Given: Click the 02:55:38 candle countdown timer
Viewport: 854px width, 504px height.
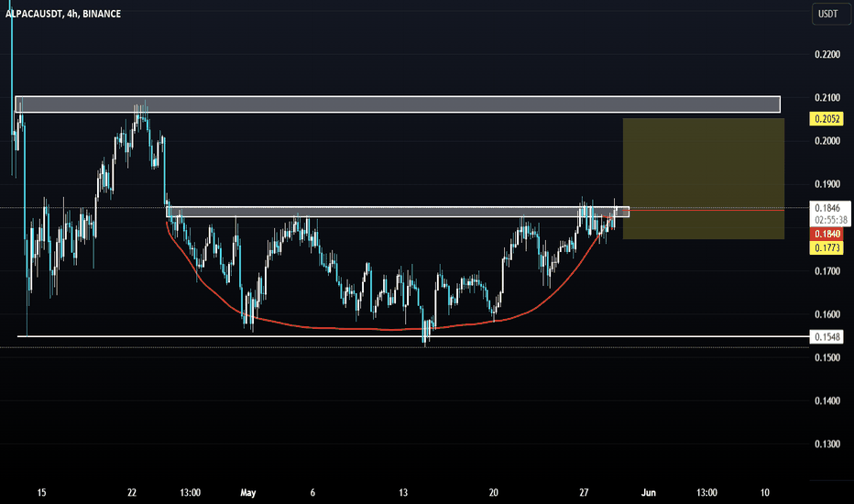Looking at the screenshot, I should (x=830, y=220).
